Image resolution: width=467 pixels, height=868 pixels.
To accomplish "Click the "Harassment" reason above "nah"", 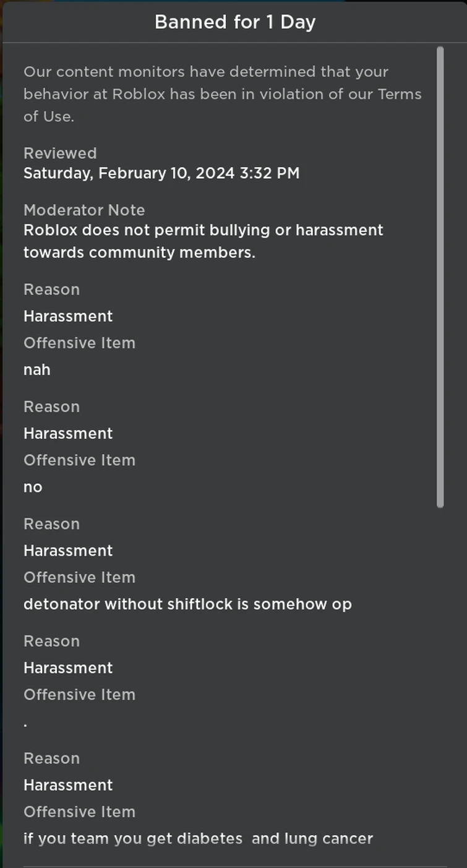I will click(x=68, y=316).
